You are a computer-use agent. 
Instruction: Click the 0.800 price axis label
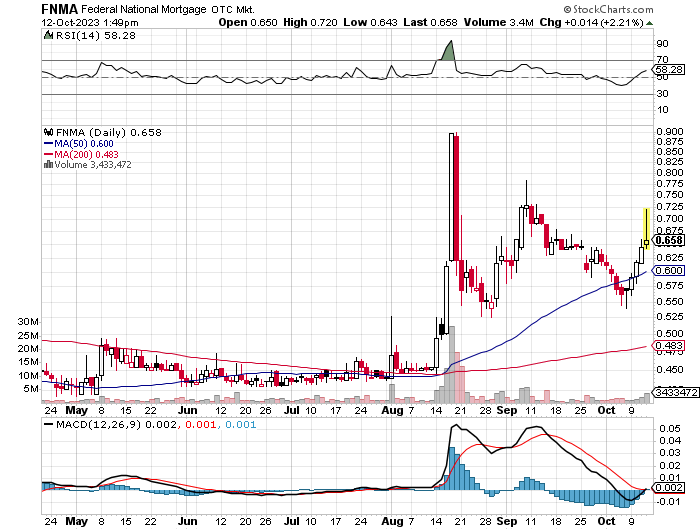(x=670, y=172)
